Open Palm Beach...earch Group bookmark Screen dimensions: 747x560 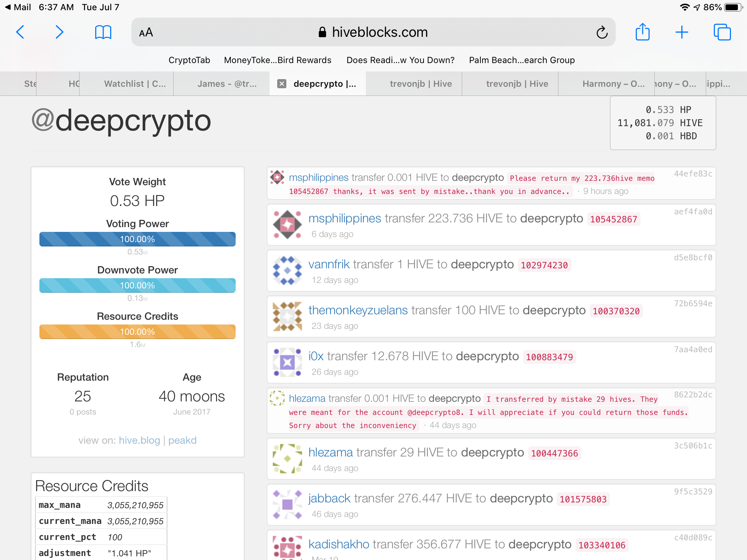coord(522,60)
